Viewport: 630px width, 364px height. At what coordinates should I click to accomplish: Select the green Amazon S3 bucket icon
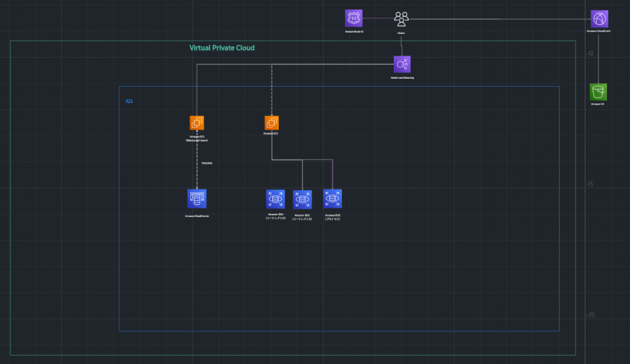(x=598, y=92)
